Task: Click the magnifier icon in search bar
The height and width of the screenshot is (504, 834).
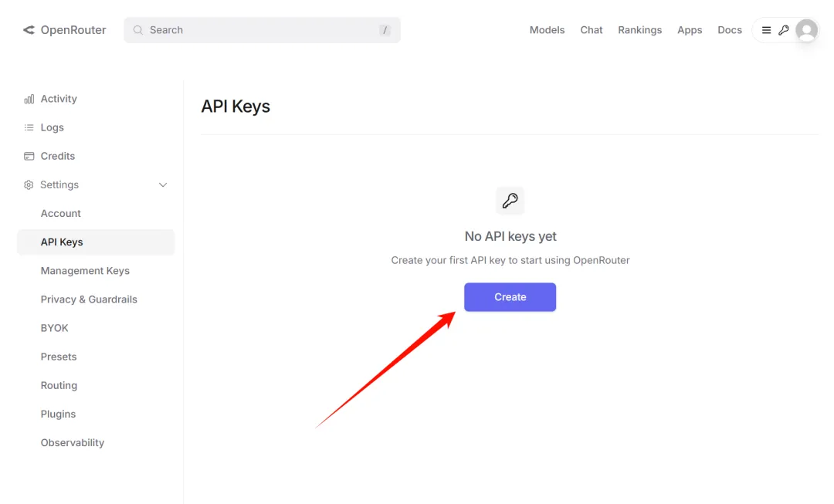Action: point(137,30)
